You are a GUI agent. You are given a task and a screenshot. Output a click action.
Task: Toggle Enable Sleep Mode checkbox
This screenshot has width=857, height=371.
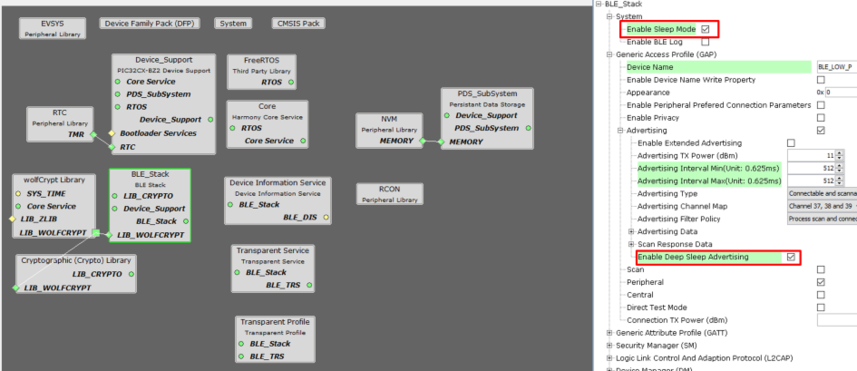coord(705,29)
